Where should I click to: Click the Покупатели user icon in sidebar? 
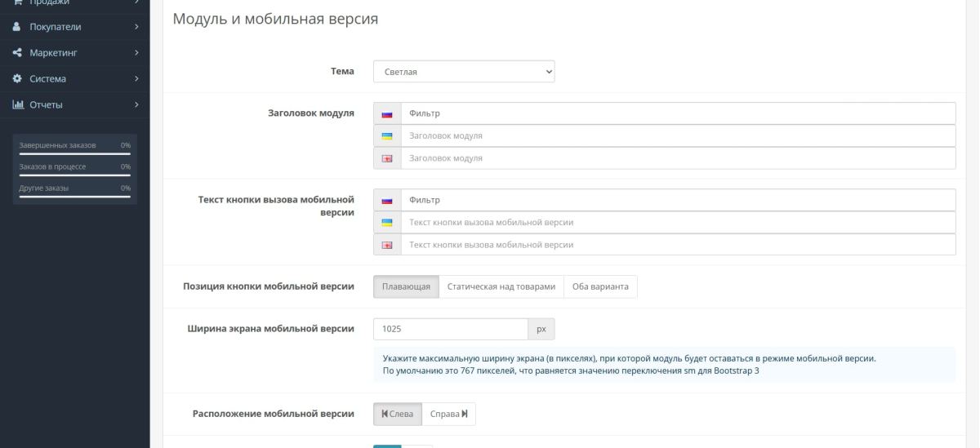[x=17, y=27]
